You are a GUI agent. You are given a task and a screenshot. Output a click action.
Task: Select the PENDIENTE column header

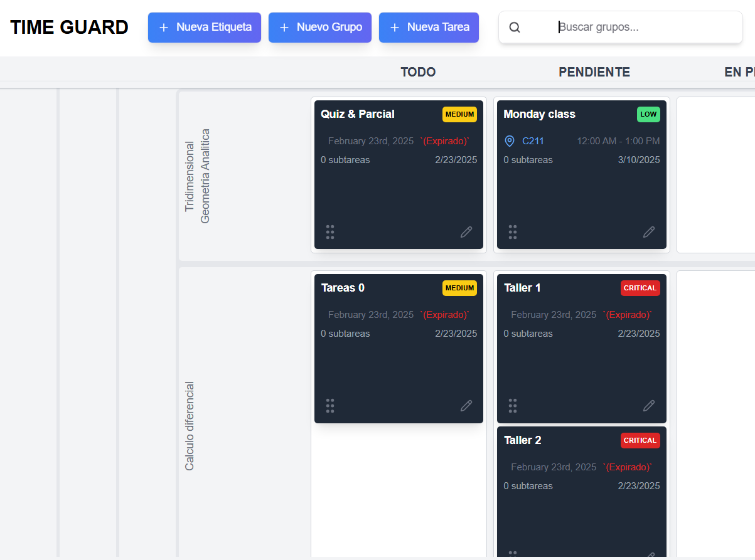[594, 72]
